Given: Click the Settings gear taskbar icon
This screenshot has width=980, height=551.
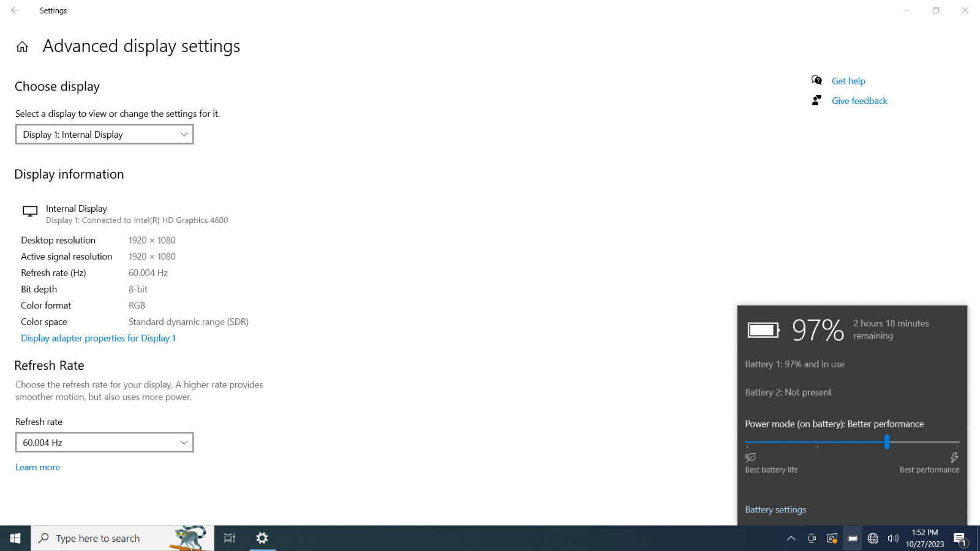Looking at the screenshot, I should tap(262, 538).
